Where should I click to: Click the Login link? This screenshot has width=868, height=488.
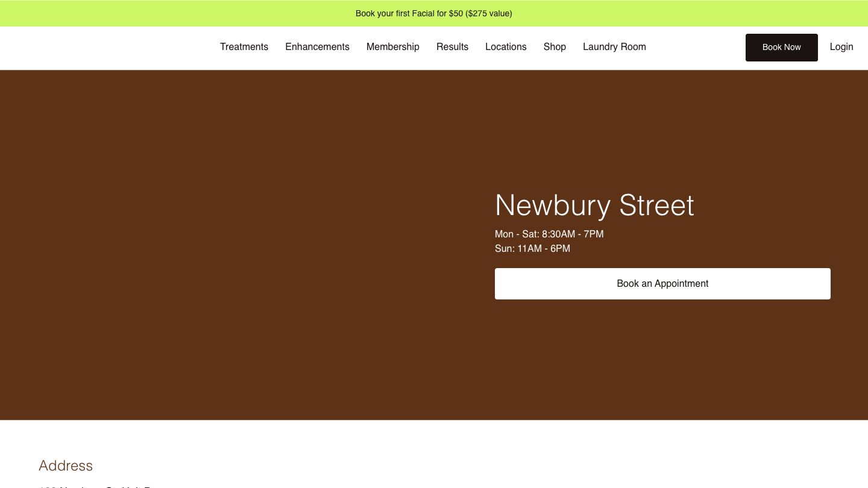point(841,47)
